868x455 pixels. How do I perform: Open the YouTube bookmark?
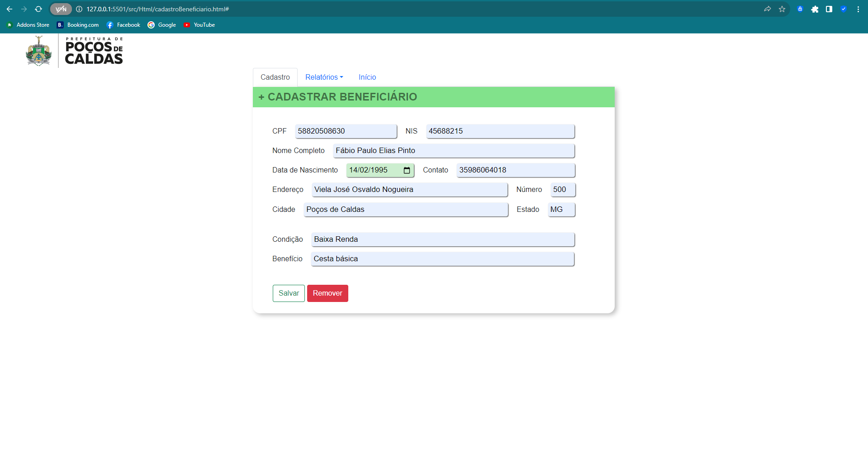199,25
